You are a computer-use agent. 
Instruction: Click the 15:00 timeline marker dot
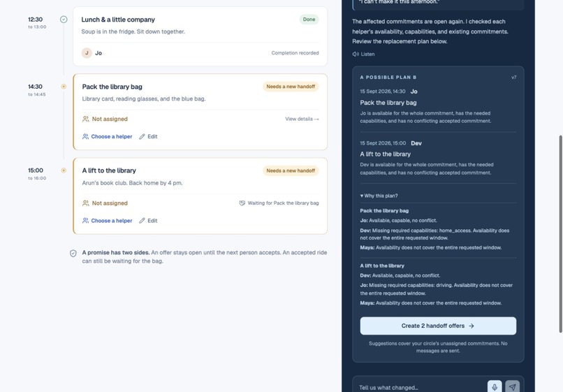click(x=64, y=170)
